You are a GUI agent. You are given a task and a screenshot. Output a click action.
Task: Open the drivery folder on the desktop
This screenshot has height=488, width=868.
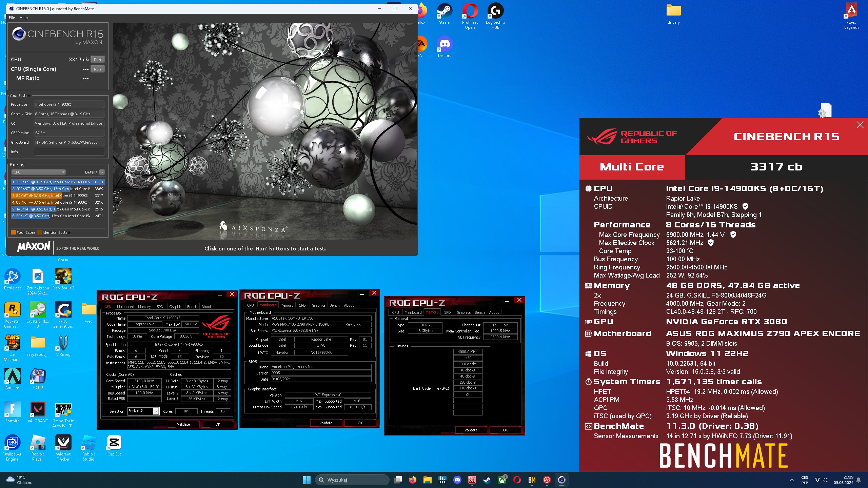tap(673, 14)
